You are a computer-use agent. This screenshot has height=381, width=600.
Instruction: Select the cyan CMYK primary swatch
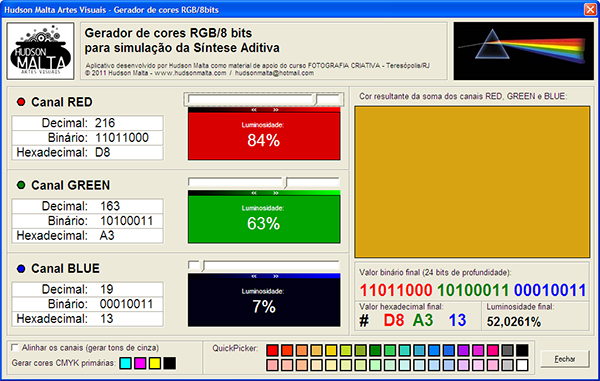point(125,363)
